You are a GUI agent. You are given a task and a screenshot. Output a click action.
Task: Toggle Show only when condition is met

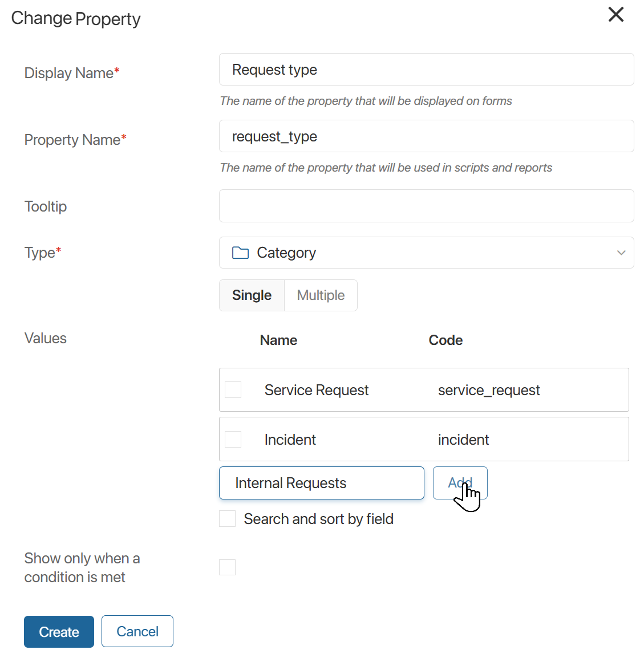pyautogui.click(x=227, y=567)
